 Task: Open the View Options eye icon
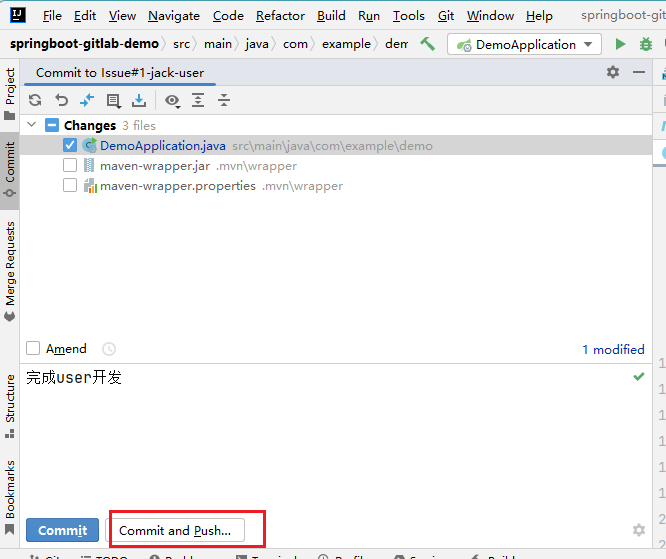(172, 101)
